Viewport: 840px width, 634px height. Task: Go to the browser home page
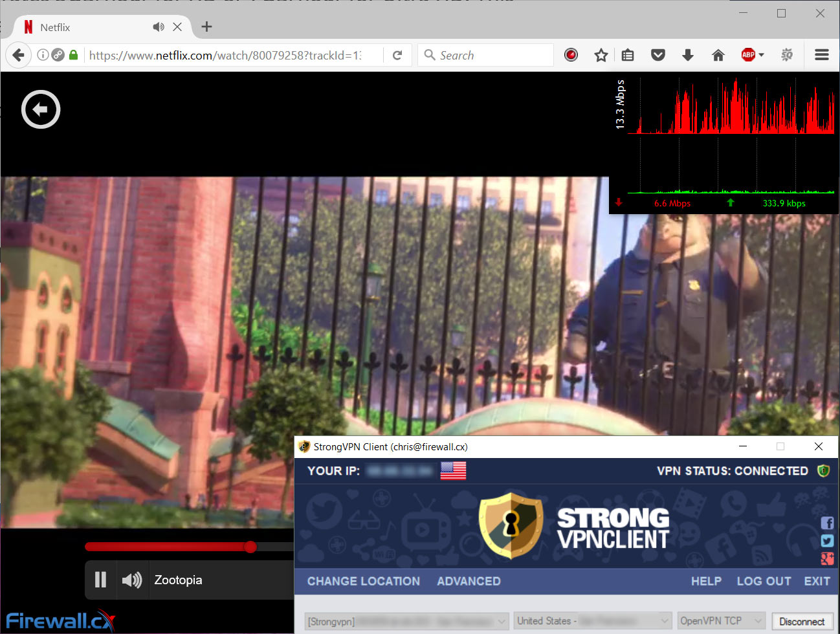click(x=718, y=55)
